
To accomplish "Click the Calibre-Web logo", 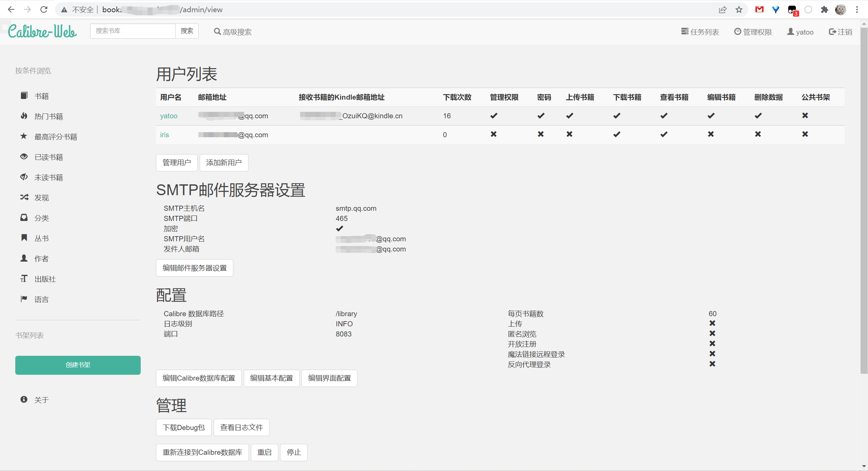I will 42,31.
